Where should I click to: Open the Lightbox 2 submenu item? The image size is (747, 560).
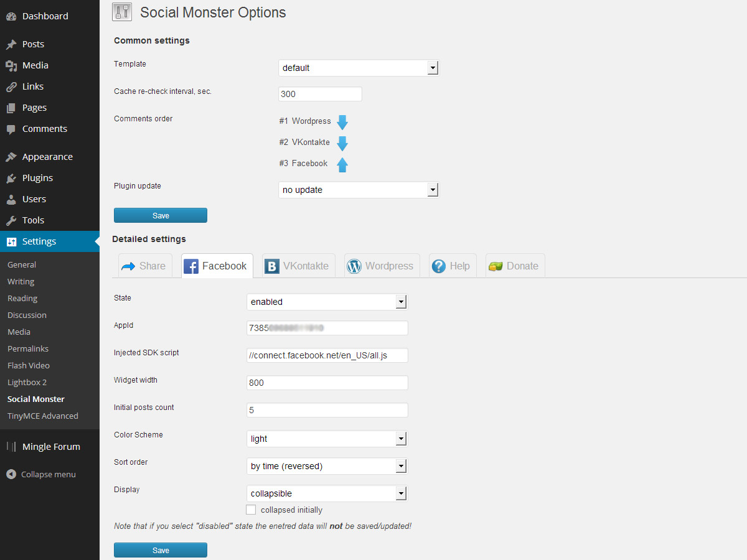point(27,383)
